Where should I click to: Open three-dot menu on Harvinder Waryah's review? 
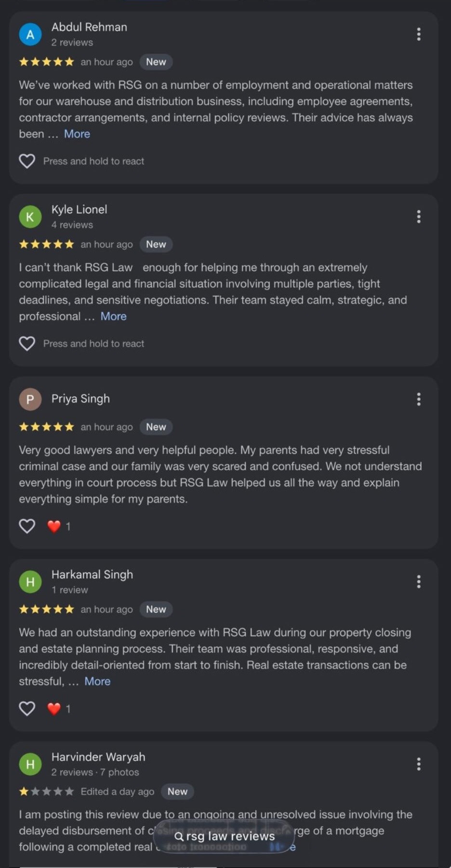pyautogui.click(x=418, y=764)
